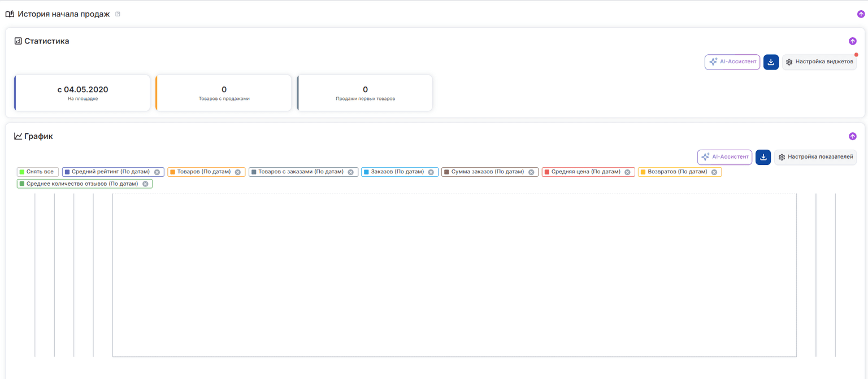
Task: Collapse the История начала продаж section
Action: 861,14
